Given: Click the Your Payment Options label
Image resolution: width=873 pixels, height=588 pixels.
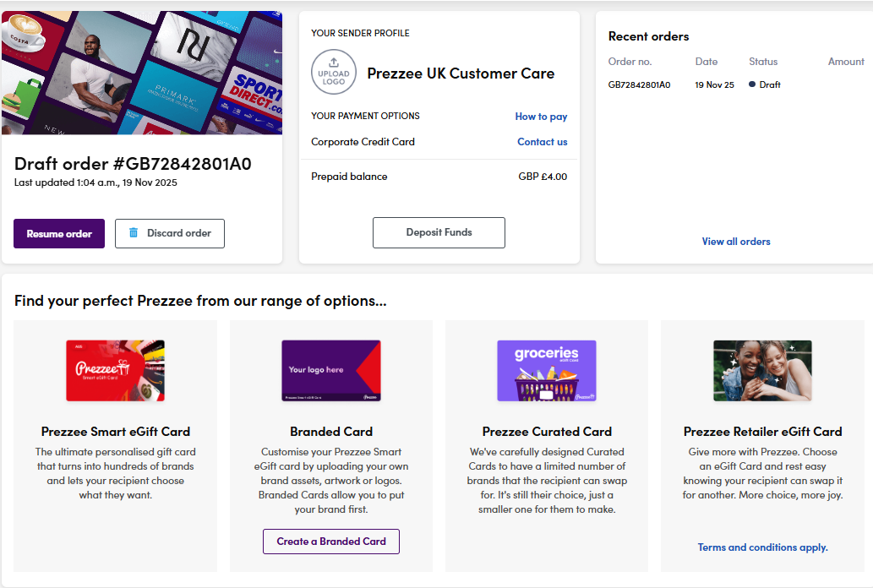Looking at the screenshot, I should pyautogui.click(x=365, y=116).
